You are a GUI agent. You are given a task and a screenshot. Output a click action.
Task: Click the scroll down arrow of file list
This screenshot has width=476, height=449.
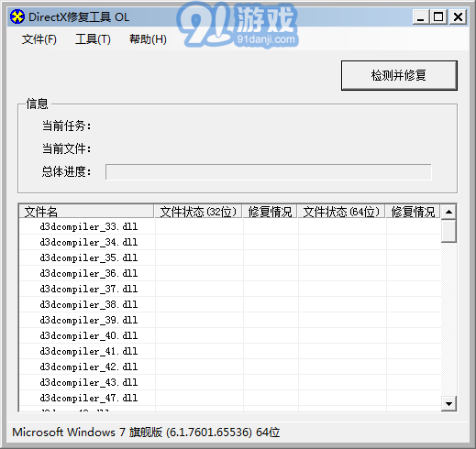point(448,404)
